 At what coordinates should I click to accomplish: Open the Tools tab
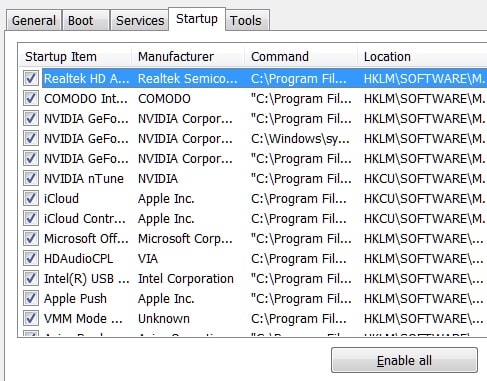pyautogui.click(x=246, y=21)
